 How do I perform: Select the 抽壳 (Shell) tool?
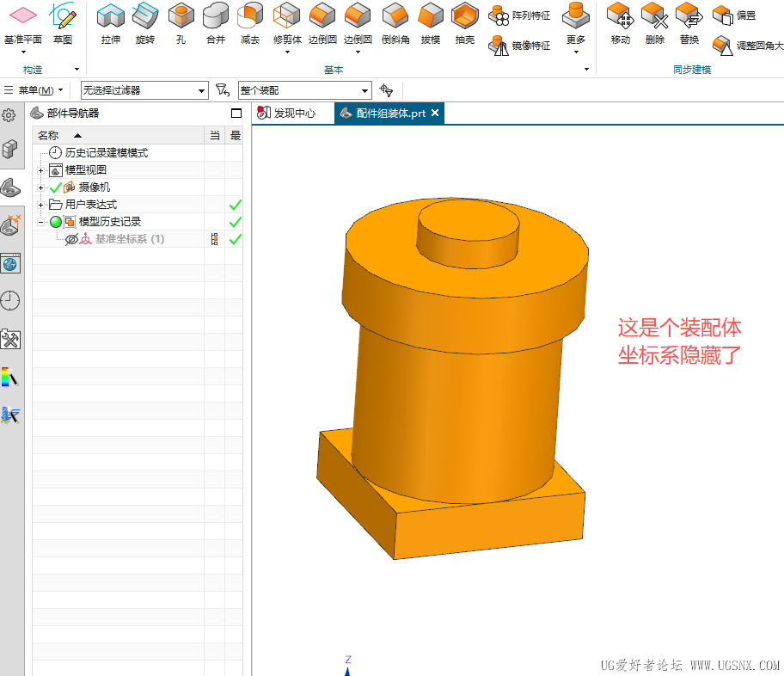pos(464,17)
